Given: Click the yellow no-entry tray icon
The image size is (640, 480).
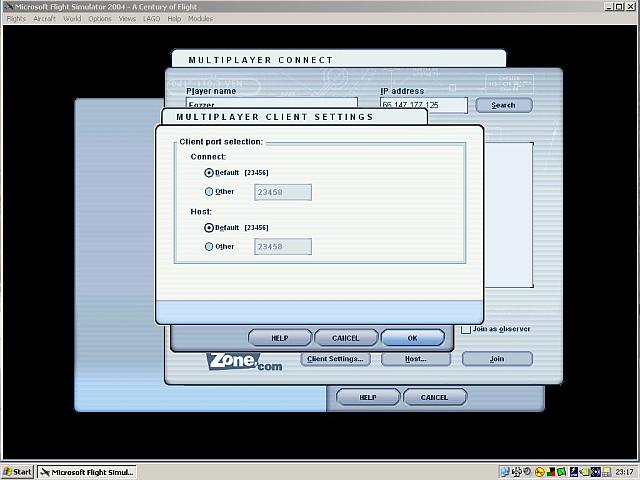Looking at the screenshot, I should coord(540,472).
